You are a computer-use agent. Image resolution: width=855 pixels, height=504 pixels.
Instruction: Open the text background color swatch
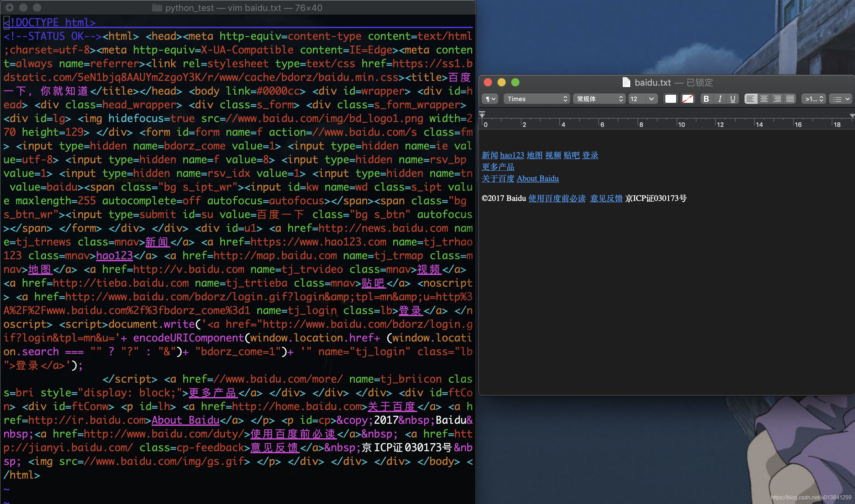tap(688, 99)
